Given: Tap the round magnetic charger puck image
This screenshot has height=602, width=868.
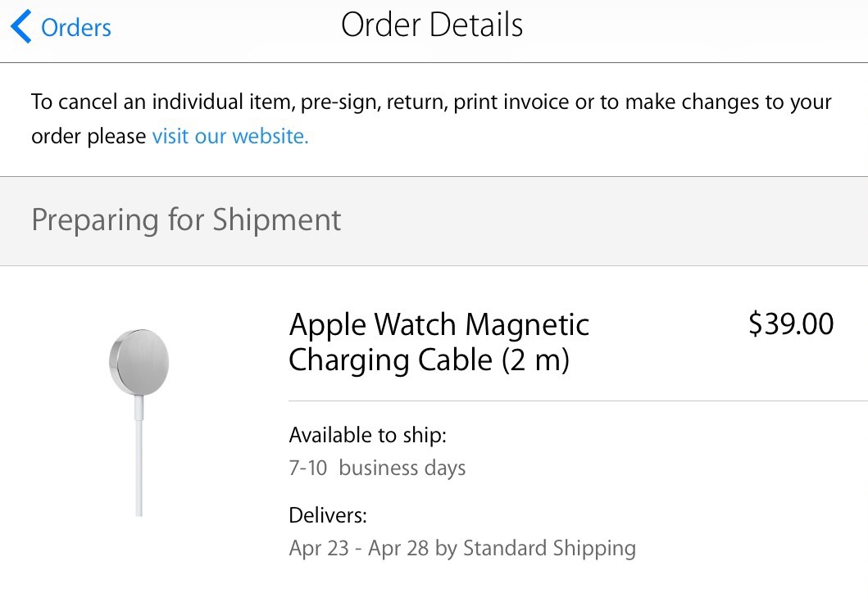Looking at the screenshot, I should [x=139, y=362].
